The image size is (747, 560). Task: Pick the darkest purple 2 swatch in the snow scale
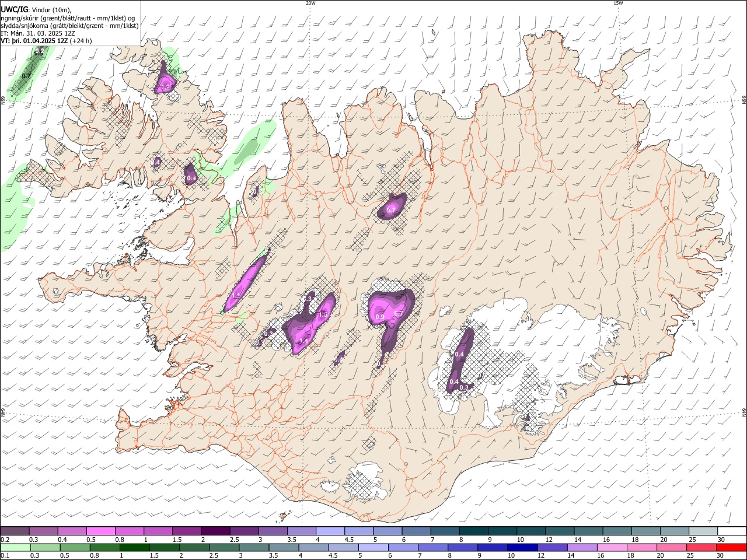215,531
